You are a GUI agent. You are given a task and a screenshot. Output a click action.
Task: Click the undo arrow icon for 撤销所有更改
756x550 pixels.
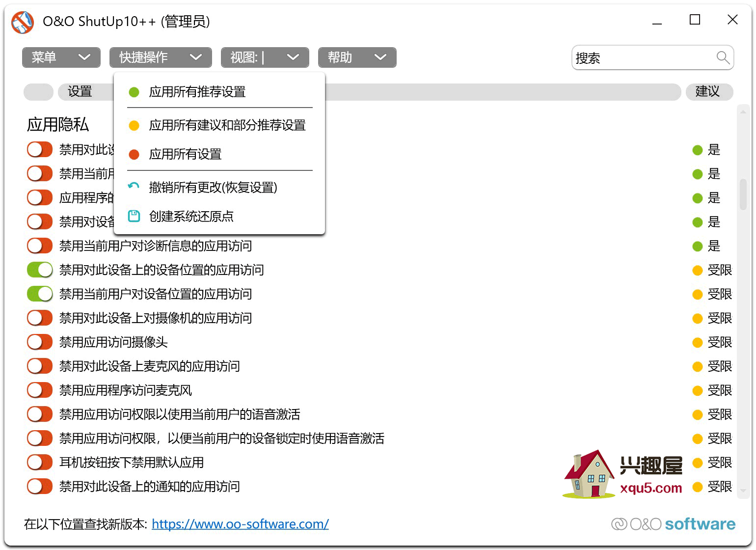pyautogui.click(x=134, y=186)
